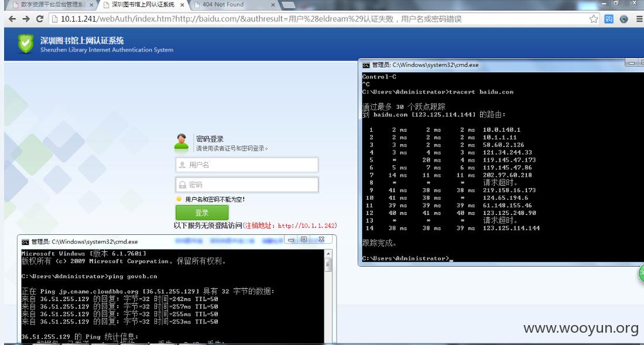Click the 用户名 username field
The width and height of the screenshot is (644, 345).
(x=247, y=165)
